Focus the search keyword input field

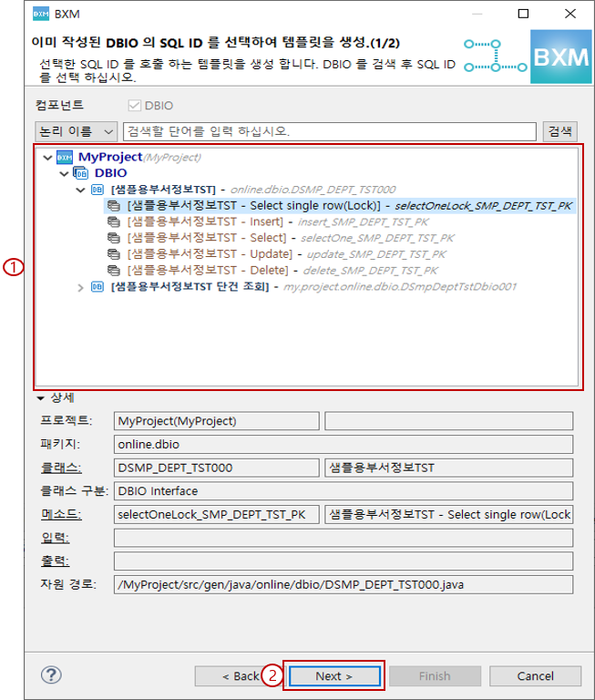(330, 131)
